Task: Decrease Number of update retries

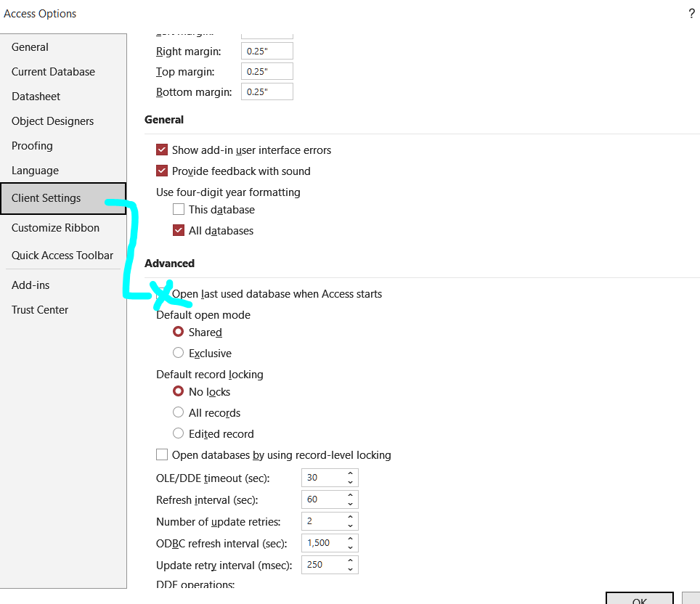Action: pyautogui.click(x=351, y=526)
